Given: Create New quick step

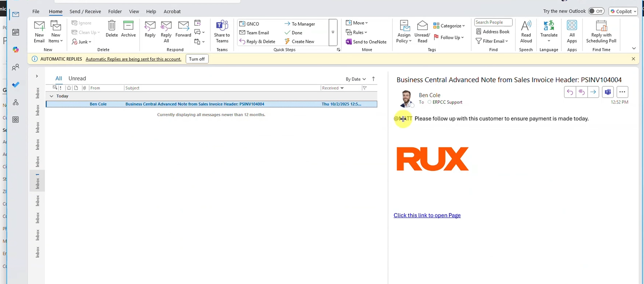Looking at the screenshot, I should pyautogui.click(x=300, y=42).
